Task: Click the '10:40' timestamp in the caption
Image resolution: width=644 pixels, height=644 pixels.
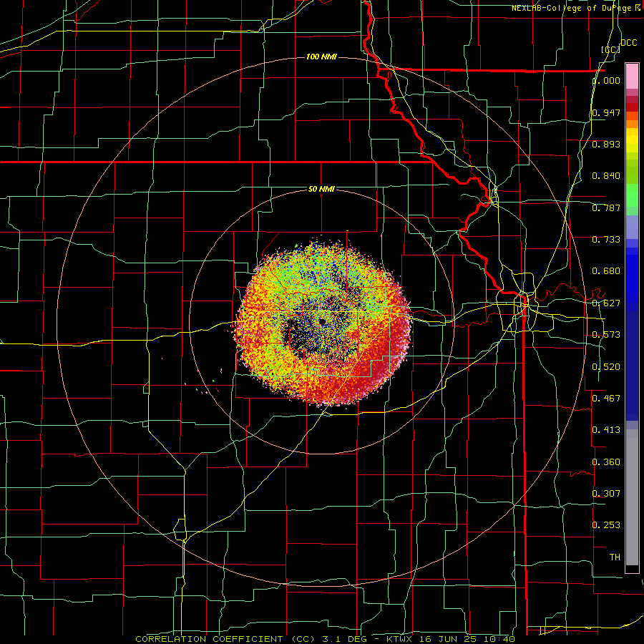Action: [499, 639]
